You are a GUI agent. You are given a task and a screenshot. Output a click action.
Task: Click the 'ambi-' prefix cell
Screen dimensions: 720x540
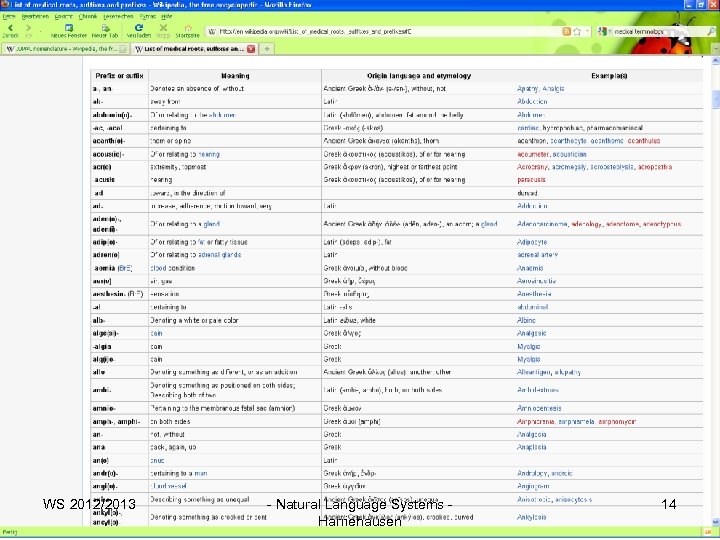click(119, 390)
